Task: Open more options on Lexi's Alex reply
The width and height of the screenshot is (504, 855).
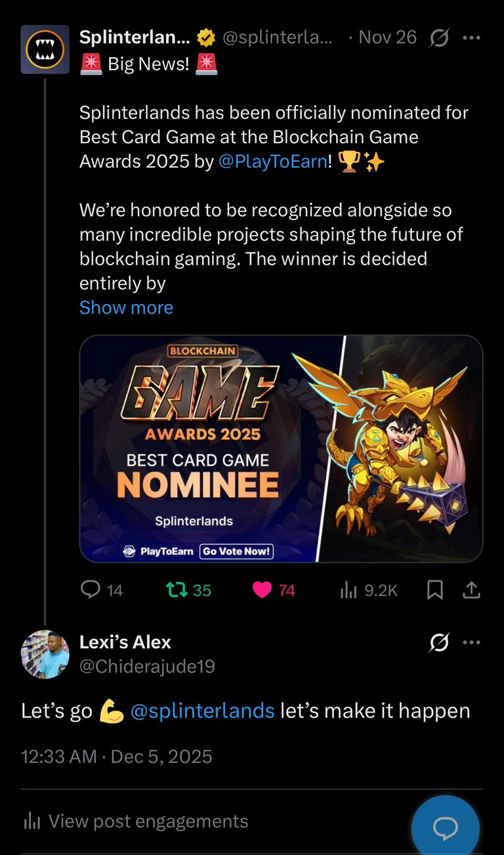Action: coord(471,642)
